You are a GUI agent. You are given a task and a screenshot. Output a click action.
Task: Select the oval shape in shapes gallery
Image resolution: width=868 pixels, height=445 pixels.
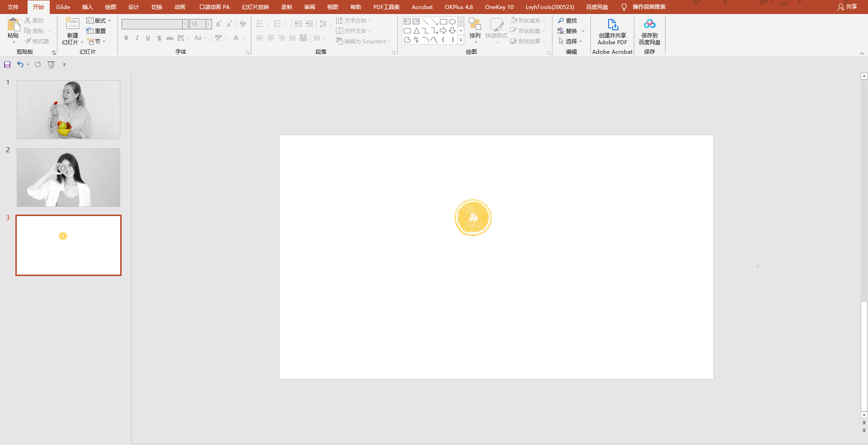[x=452, y=22]
